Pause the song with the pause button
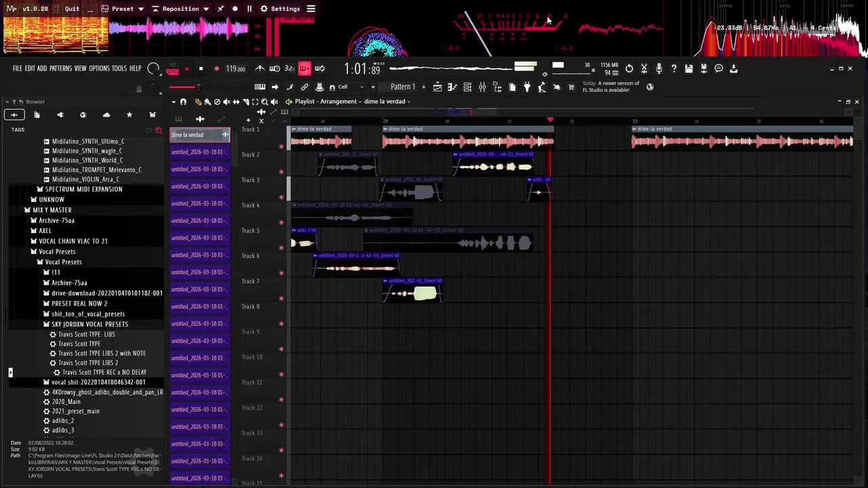 186,68
